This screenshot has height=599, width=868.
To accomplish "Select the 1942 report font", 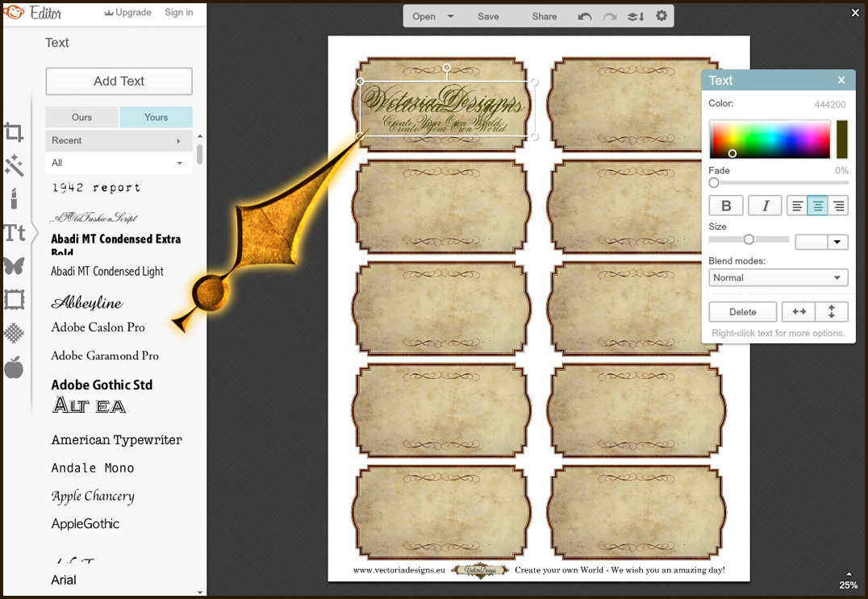I will pyautogui.click(x=96, y=188).
